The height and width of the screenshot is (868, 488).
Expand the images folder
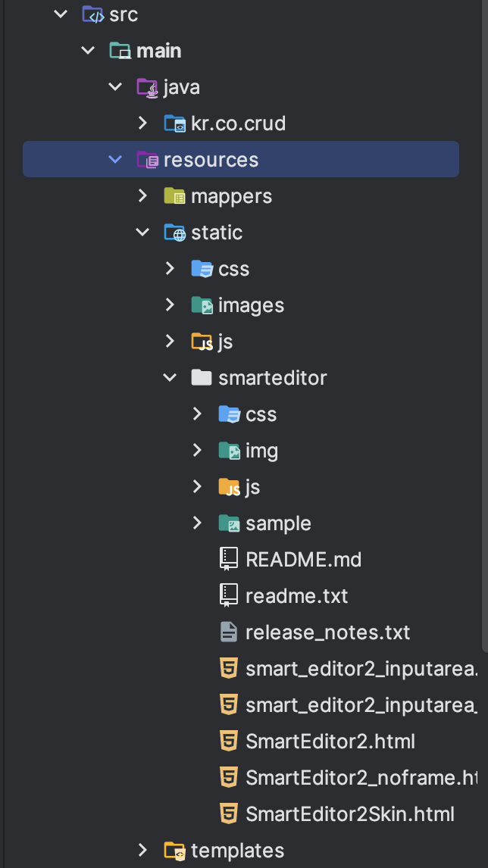[x=170, y=304]
